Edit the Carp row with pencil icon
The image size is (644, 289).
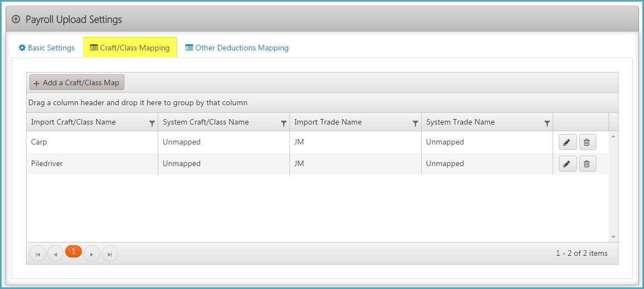[568, 142]
